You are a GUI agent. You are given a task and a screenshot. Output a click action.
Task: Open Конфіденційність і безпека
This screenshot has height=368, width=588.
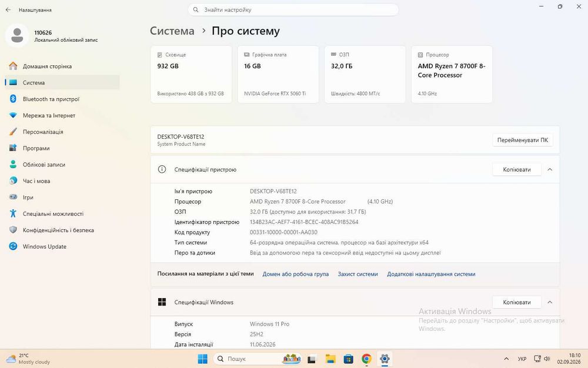(x=62, y=230)
